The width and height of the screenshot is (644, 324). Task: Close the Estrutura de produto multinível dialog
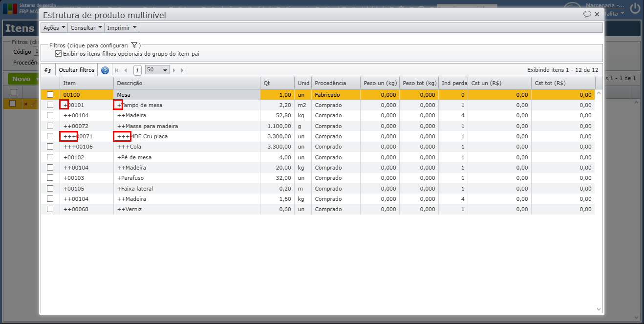[597, 15]
